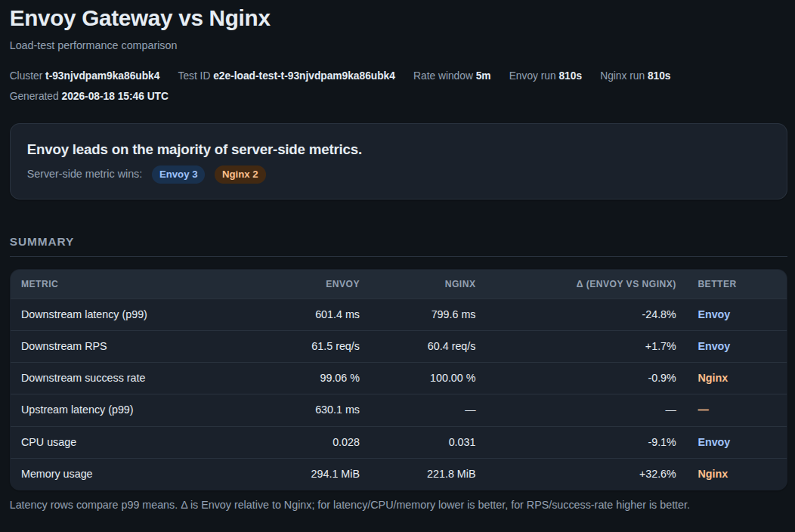Click Nginx value 799.6 ms

click(x=453, y=314)
